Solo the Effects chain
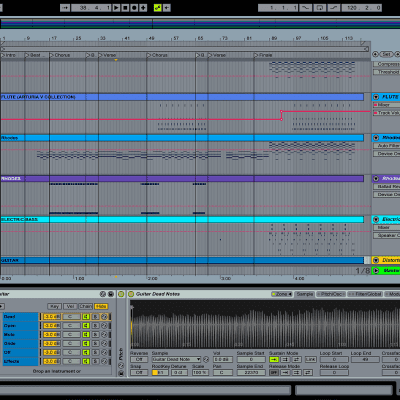Viewport: 400px width, 400px height. (x=95, y=361)
